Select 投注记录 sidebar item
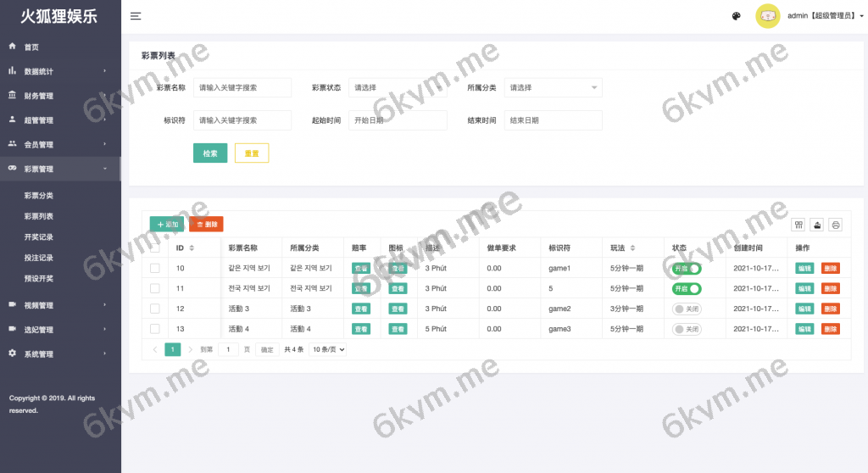This screenshot has width=868, height=473. click(x=39, y=258)
